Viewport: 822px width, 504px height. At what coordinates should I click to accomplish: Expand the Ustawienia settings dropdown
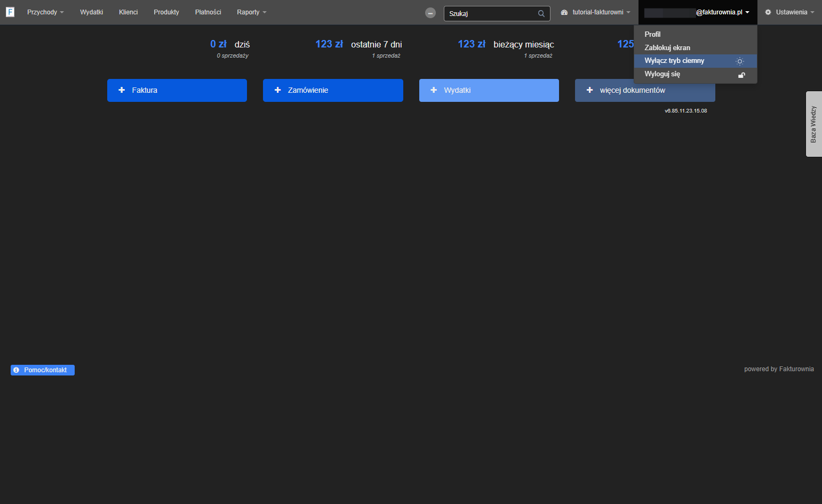click(789, 12)
